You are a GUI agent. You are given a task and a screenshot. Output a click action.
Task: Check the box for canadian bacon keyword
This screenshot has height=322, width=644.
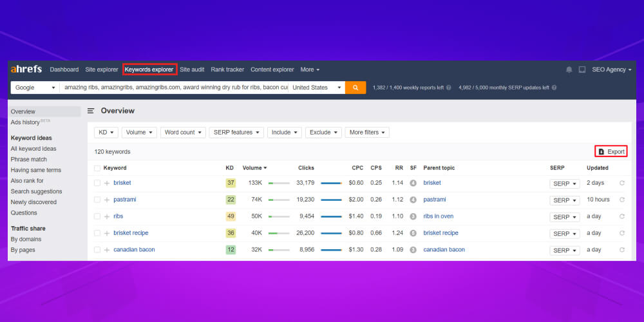pos(97,250)
